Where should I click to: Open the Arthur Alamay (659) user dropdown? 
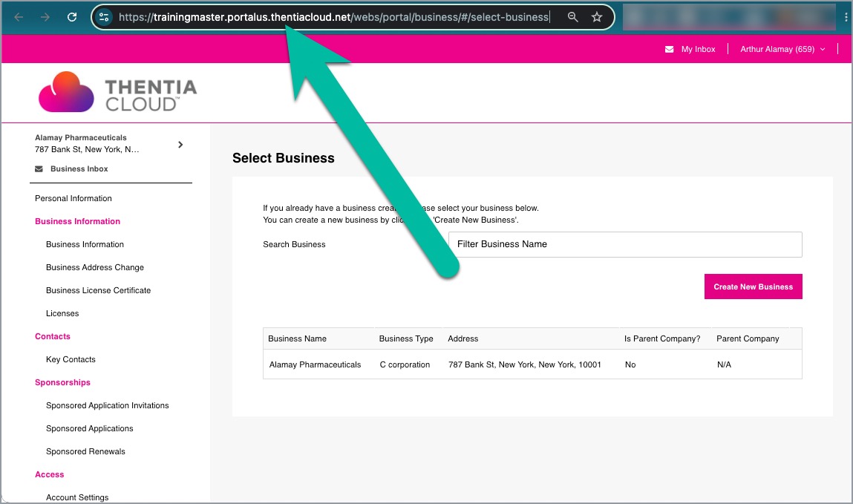point(782,50)
